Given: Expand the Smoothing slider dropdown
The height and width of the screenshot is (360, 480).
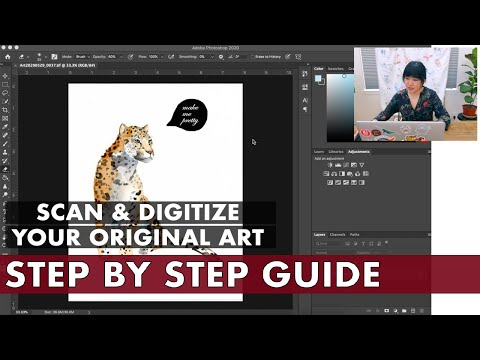Looking at the screenshot, I should 212,57.
